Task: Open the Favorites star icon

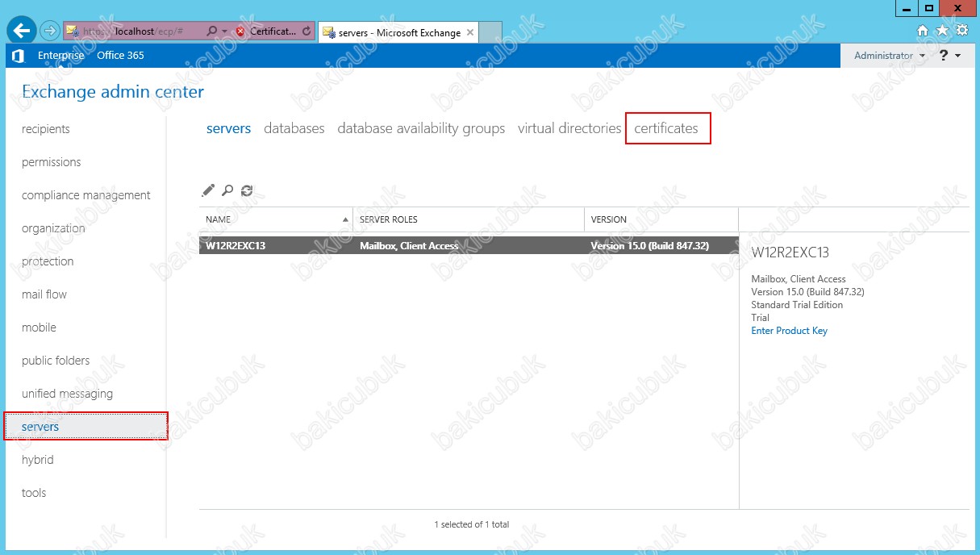Action: 942,31
